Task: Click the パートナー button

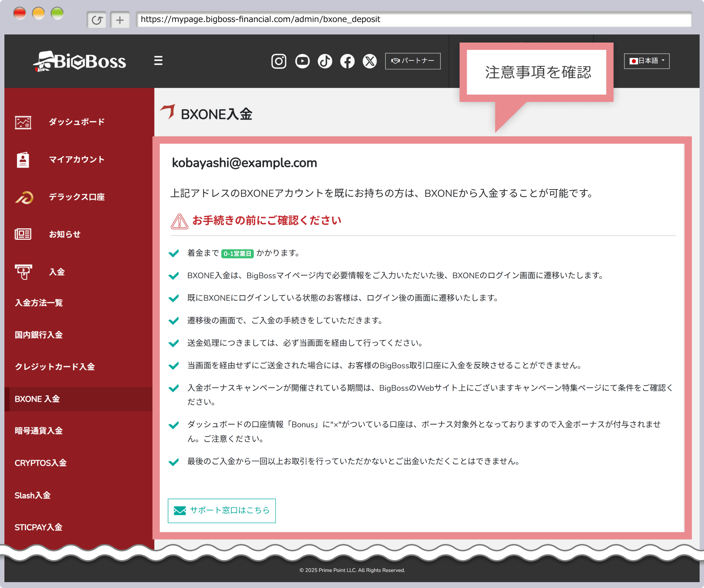Action: coord(412,61)
